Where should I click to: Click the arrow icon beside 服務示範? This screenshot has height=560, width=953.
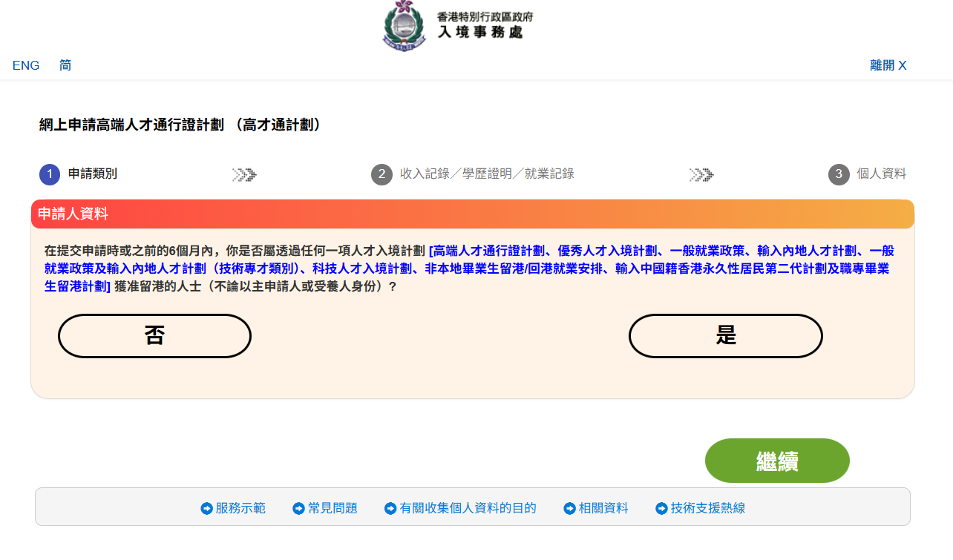pyautogui.click(x=207, y=508)
